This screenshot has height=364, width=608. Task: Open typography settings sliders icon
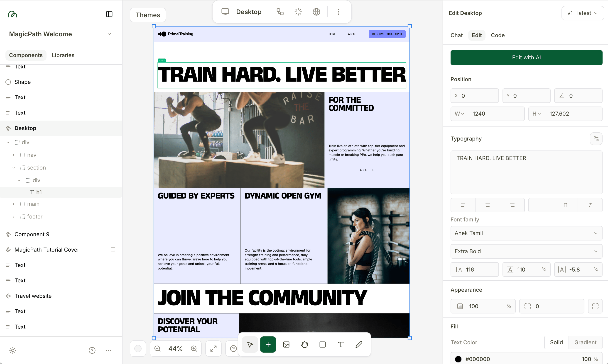(596, 138)
